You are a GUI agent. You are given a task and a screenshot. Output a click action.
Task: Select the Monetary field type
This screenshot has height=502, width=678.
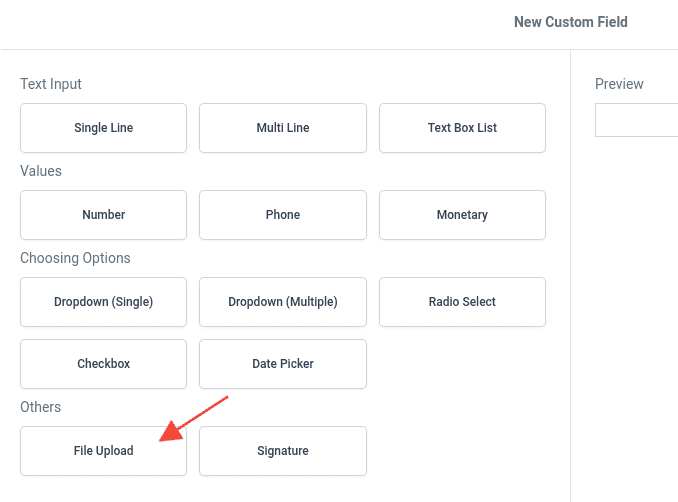[462, 215]
